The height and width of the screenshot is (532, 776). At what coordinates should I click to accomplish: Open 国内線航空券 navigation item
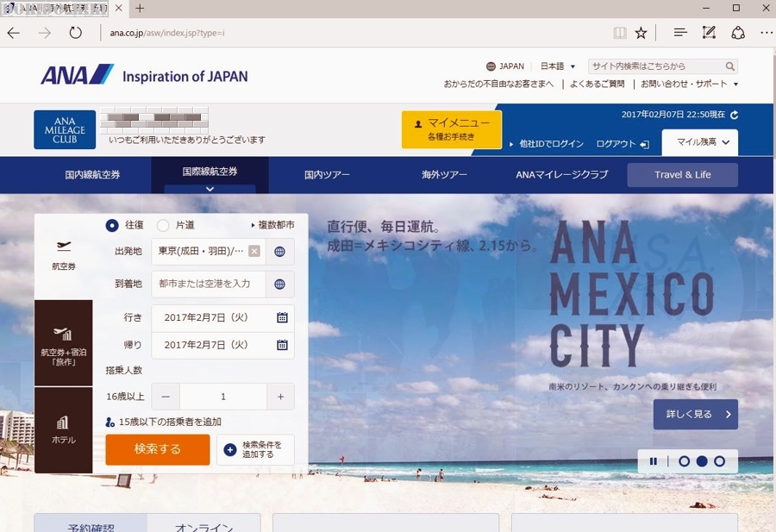tap(92, 175)
